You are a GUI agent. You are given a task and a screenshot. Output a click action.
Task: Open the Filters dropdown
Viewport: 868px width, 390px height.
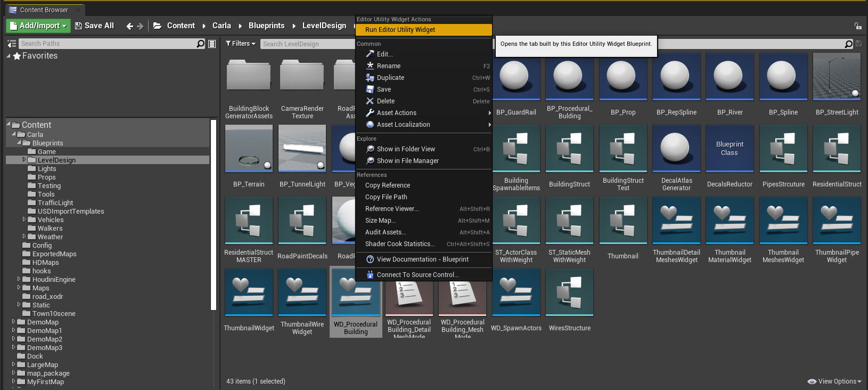coord(241,44)
